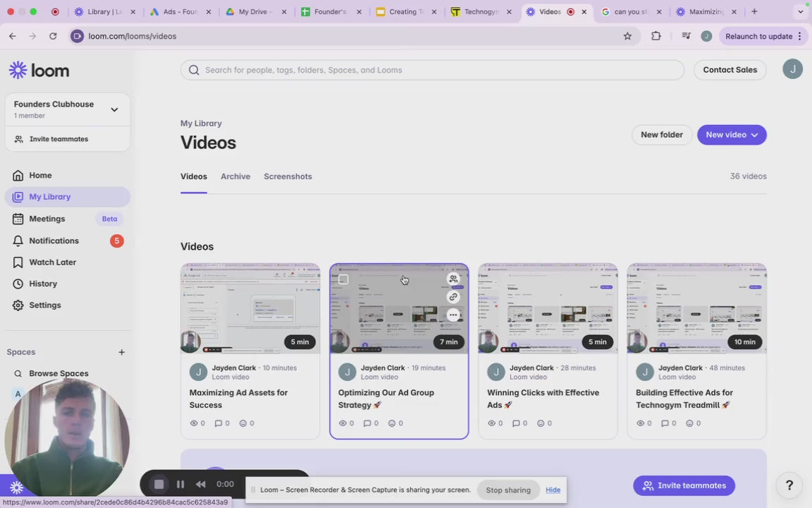812x508 pixels.
Task: Open the browser extensions puzzle icon
Action: point(656,36)
